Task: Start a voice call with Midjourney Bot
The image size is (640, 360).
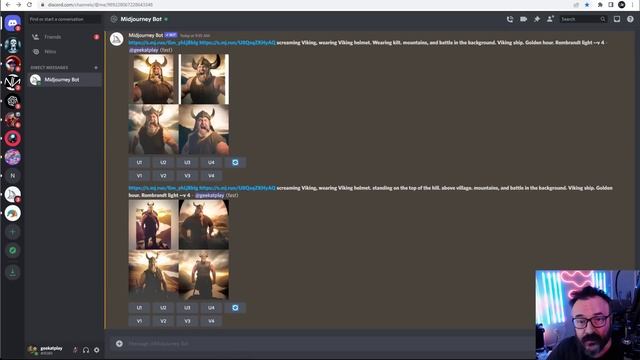Action: 510,19
